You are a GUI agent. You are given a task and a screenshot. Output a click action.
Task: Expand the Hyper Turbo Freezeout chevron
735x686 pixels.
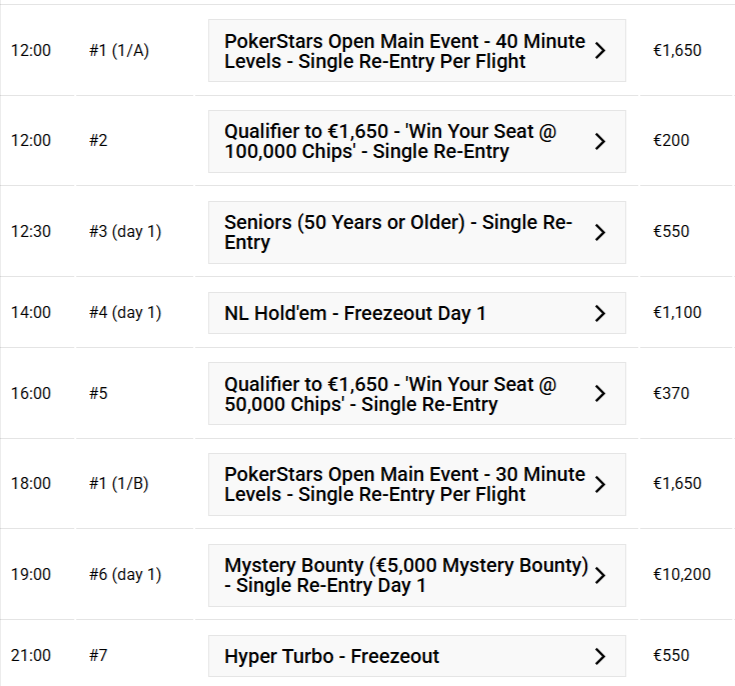600,656
